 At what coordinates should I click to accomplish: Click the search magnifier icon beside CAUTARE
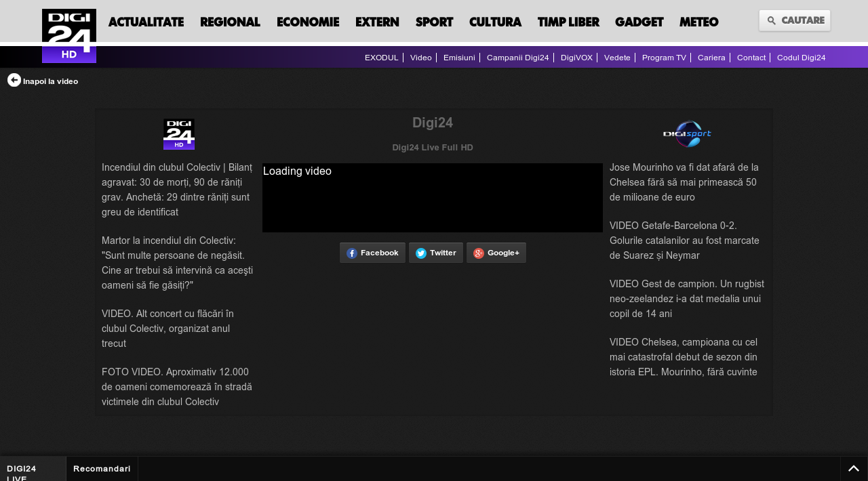pyautogui.click(x=771, y=21)
